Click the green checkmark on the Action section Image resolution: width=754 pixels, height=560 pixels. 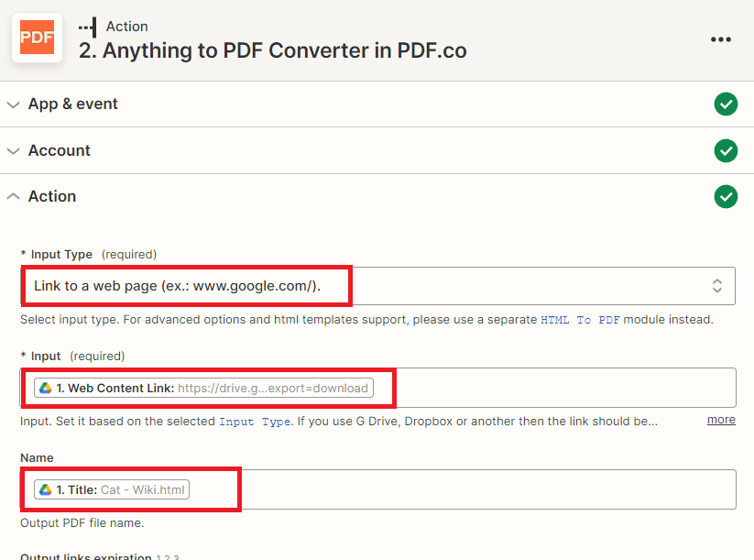726,196
